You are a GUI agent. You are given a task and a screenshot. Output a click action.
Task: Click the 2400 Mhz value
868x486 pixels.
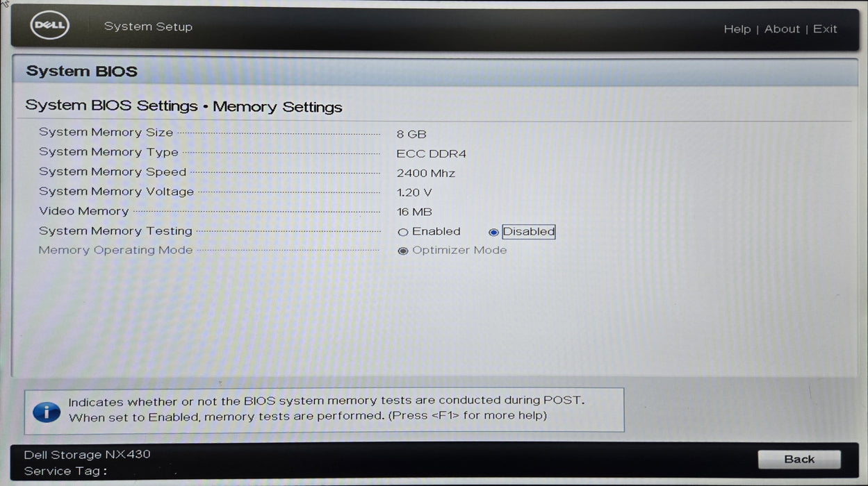(426, 173)
